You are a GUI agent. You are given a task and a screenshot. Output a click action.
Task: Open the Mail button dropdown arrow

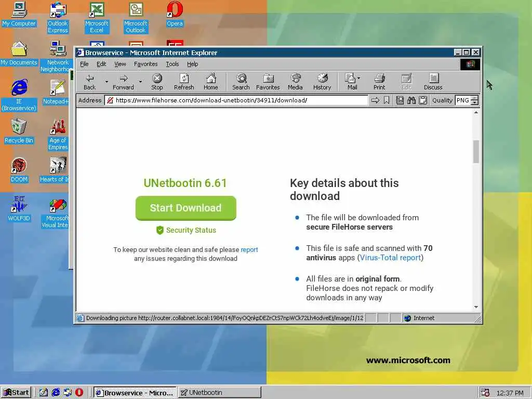(359, 78)
